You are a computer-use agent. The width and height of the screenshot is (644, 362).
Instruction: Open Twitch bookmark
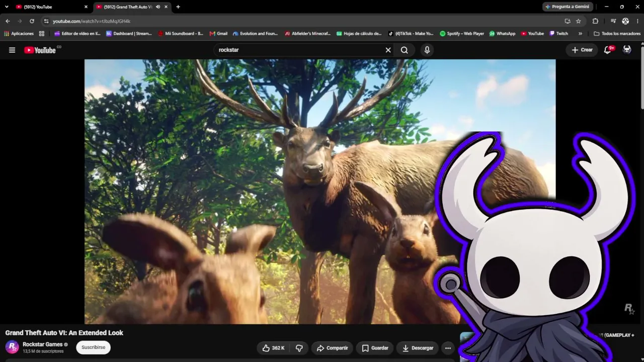[558, 34]
